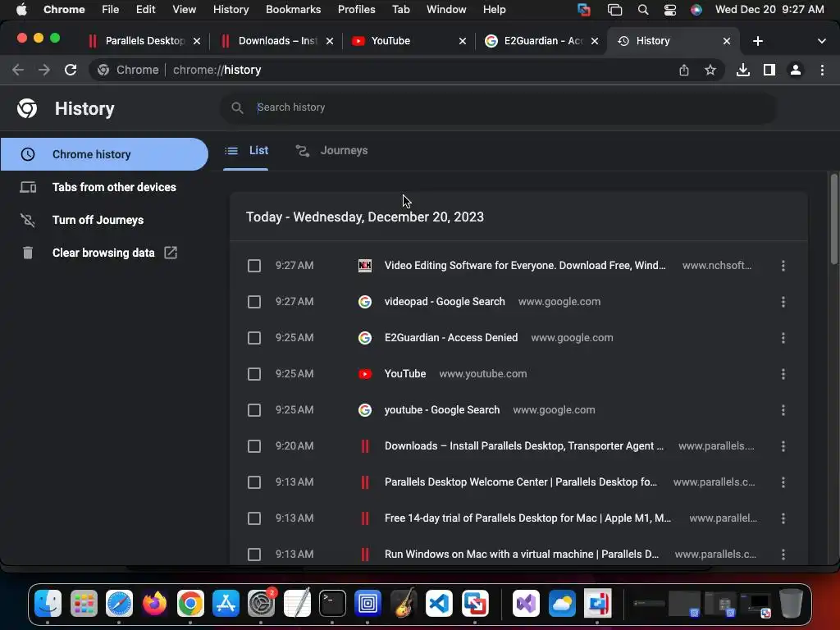Open more actions for youtube Google Search
The width and height of the screenshot is (840, 630).
tap(783, 410)
